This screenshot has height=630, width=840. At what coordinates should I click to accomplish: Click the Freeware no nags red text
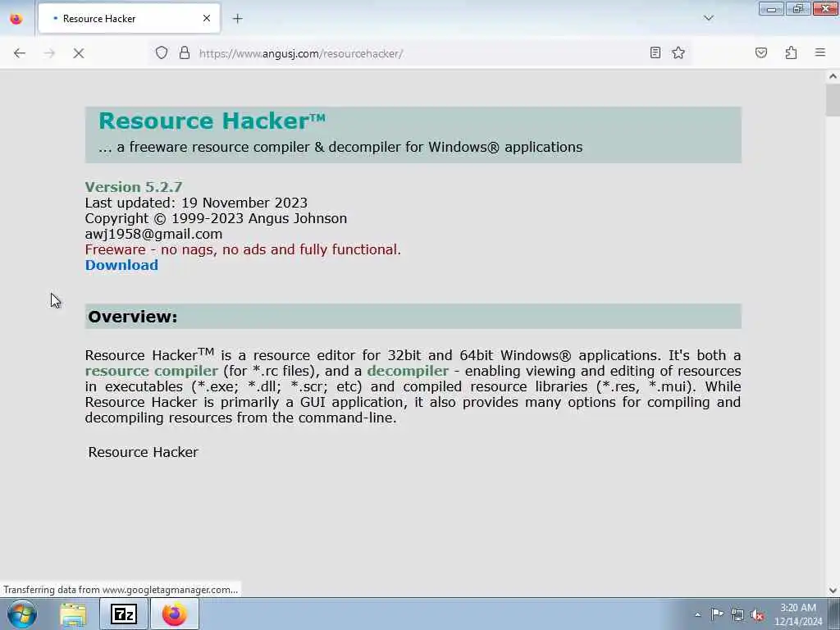click(x=243, y=249)
